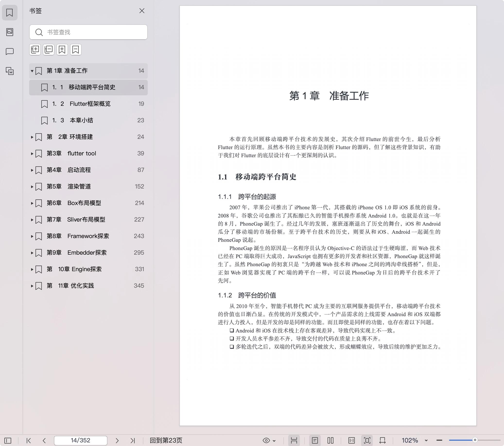Open the bookmarks sidebar panel icon
This screenshot has height=446, width=504.
pos(10,13)
